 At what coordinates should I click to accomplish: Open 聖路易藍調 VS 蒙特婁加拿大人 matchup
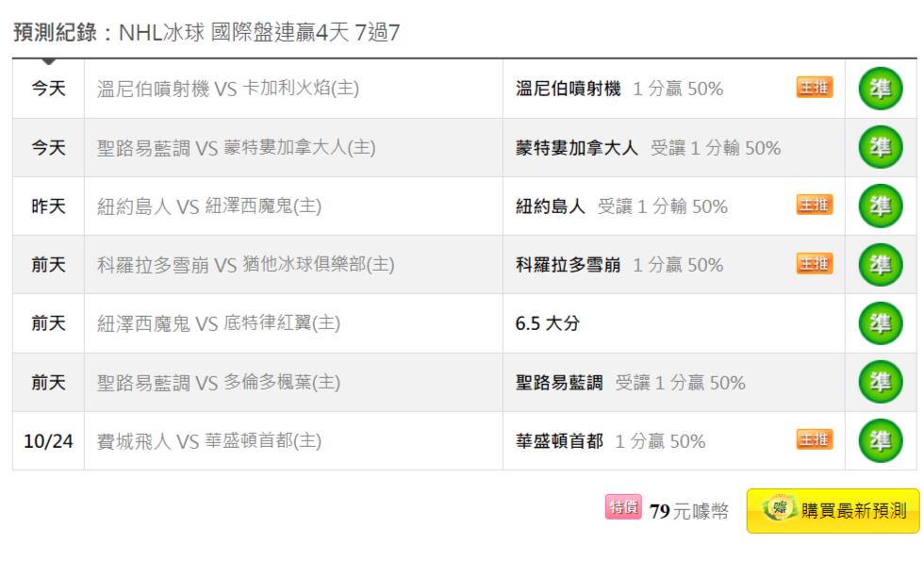click(237, 147)
